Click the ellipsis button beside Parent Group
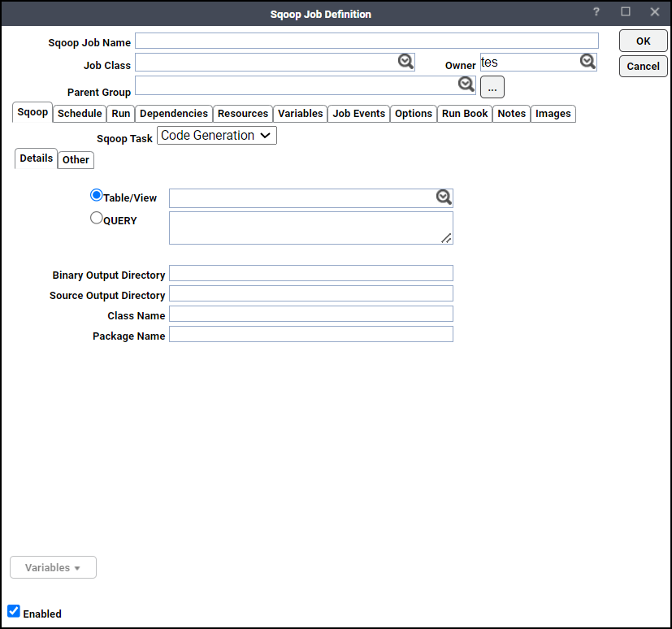Screen dimensions: 672x629 point(492,87)
